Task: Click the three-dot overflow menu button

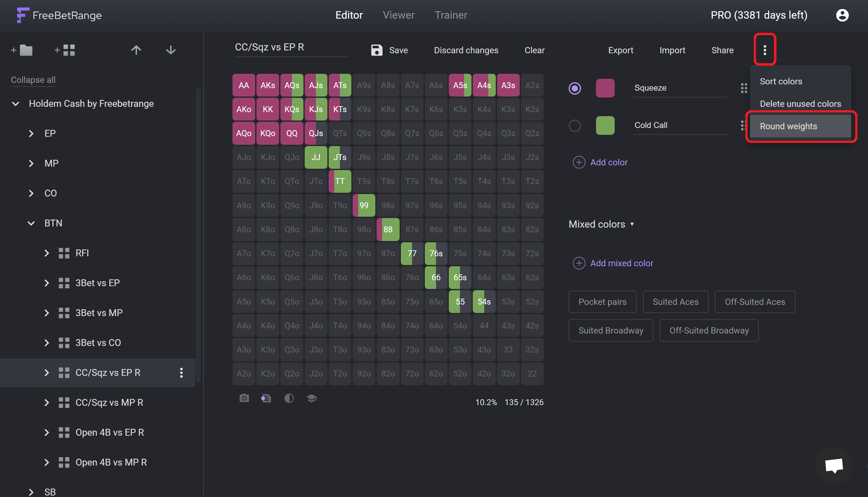Action: click(x=765, y=50)
